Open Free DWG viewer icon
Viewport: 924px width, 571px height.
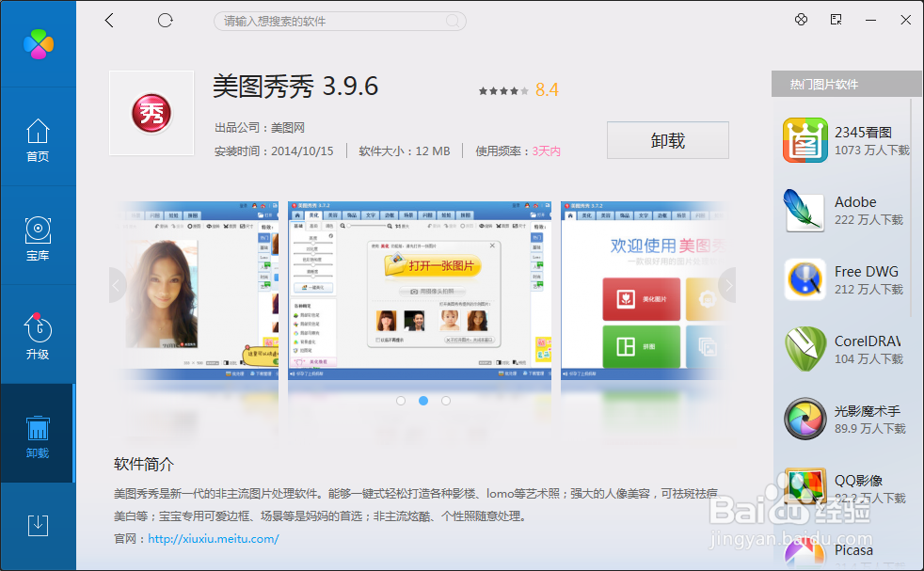point(805,280)
